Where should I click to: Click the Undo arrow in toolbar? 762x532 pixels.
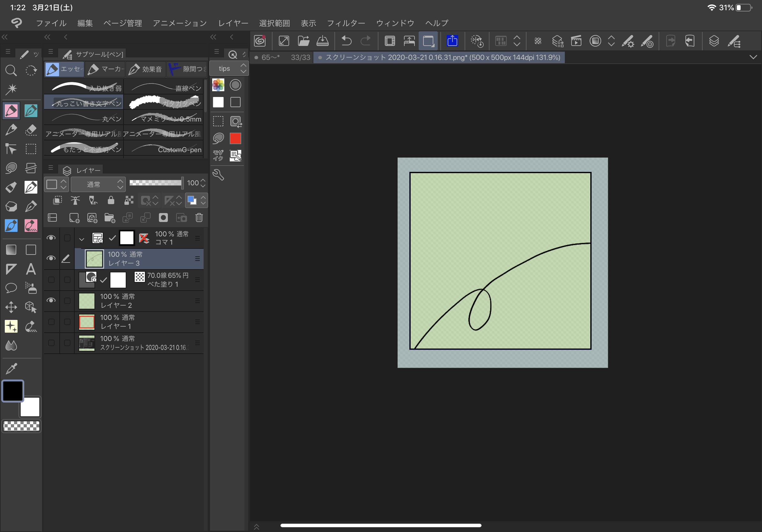click(x=346, y=41)
